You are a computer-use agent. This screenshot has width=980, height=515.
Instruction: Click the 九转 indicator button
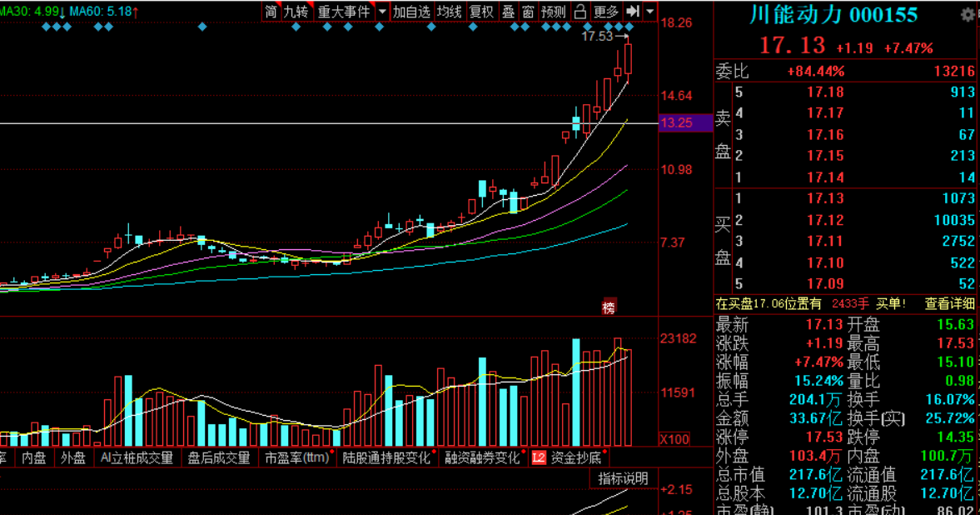tap(296, 12)
